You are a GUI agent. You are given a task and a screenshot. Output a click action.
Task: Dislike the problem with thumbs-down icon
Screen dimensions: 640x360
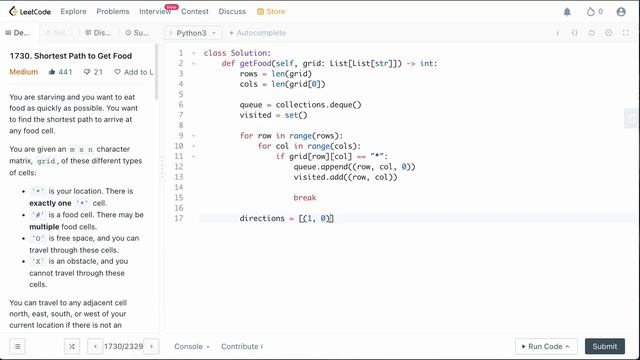pos(87,72)
